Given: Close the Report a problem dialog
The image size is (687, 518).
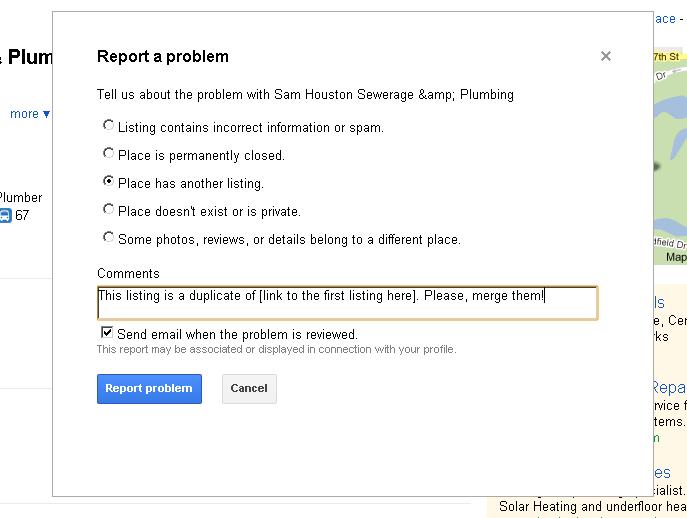Looking at the screenshot, I should [x=605, y=56].
